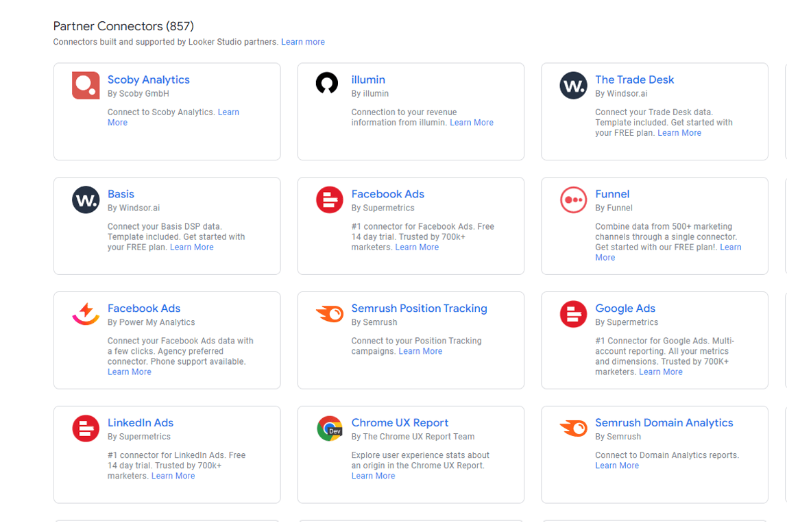Open Facebook Ads by Power My Analytics
The image size is (787, 532).
point(144,309)
